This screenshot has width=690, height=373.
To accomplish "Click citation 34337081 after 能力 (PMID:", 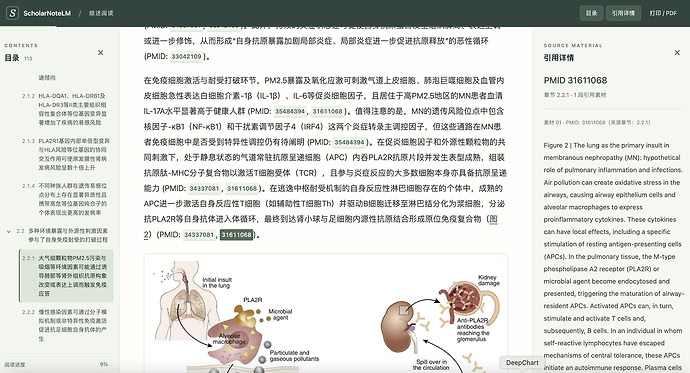I will (204, 188).
